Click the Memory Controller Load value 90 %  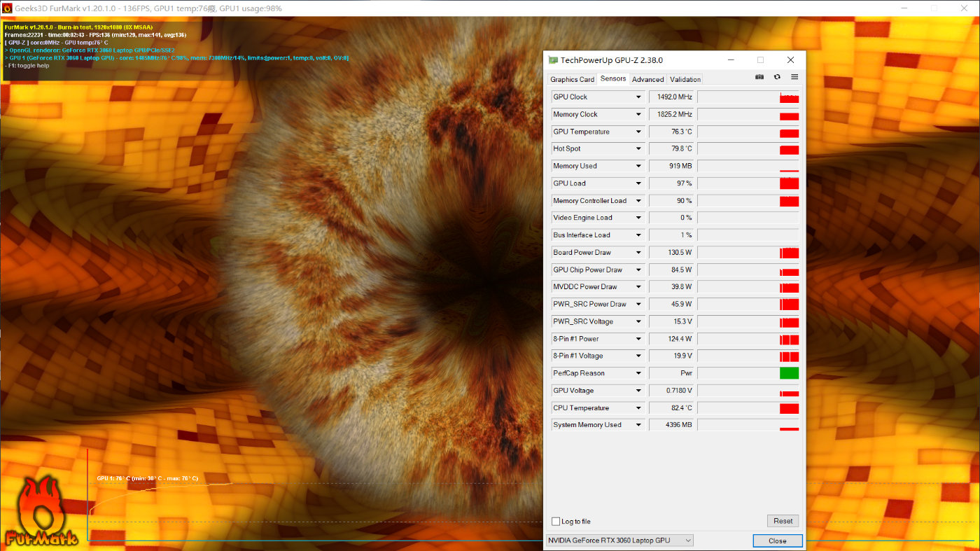(671, 201)
